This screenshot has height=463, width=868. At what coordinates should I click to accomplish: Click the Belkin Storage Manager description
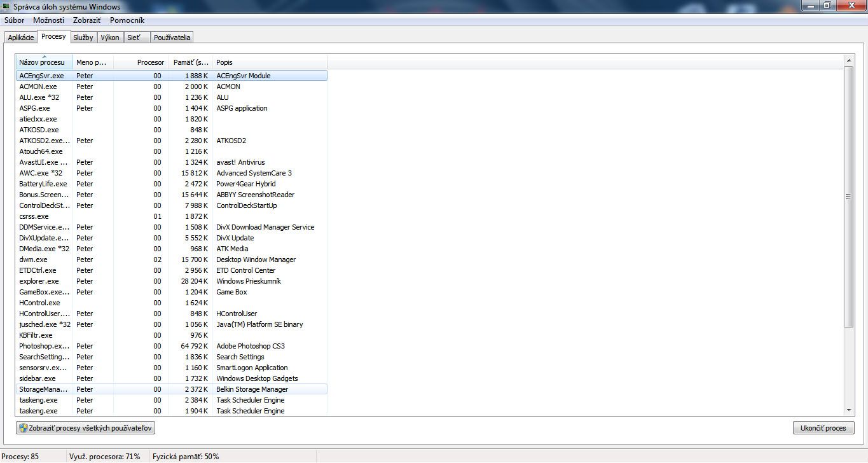[x=252, y=389]
